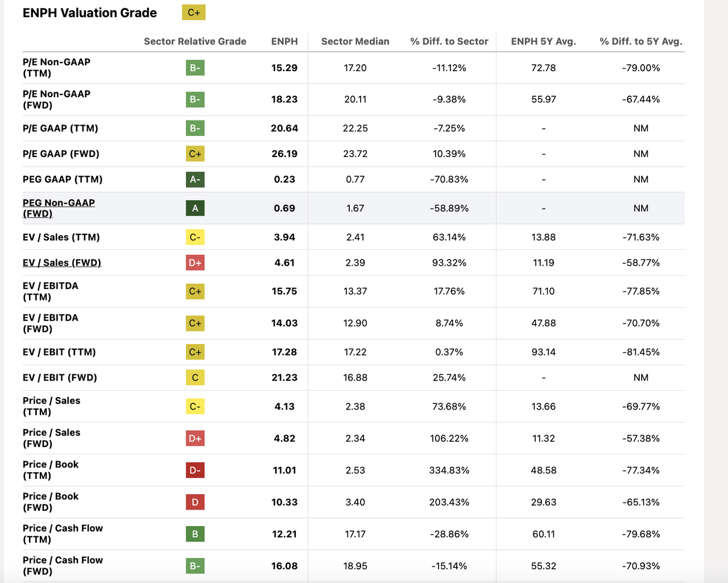This screenshot has width=728, height=583.
Task: Click the 106.22% sector difference value
Action: click(449, 439)
